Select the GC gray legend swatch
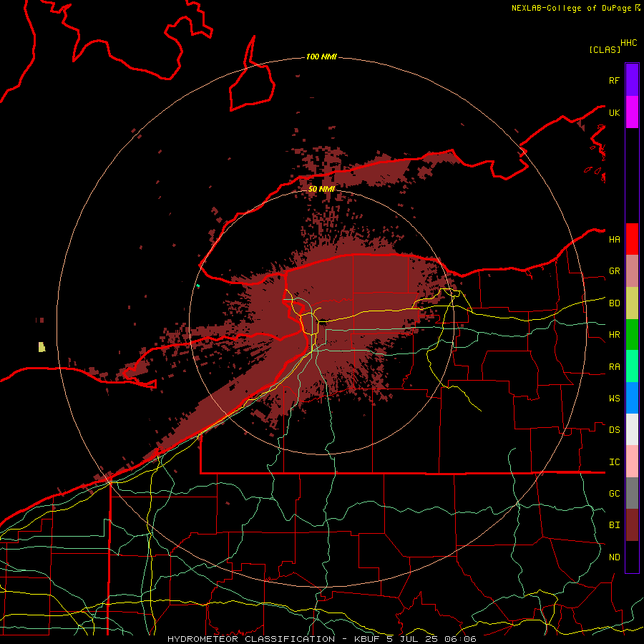644x644 pixels. [x=632, y=493]
